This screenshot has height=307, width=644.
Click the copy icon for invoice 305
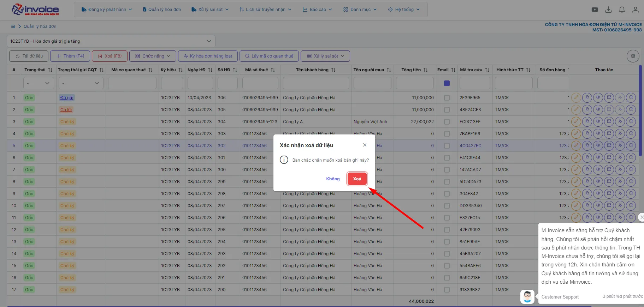(x=587, y=110)
